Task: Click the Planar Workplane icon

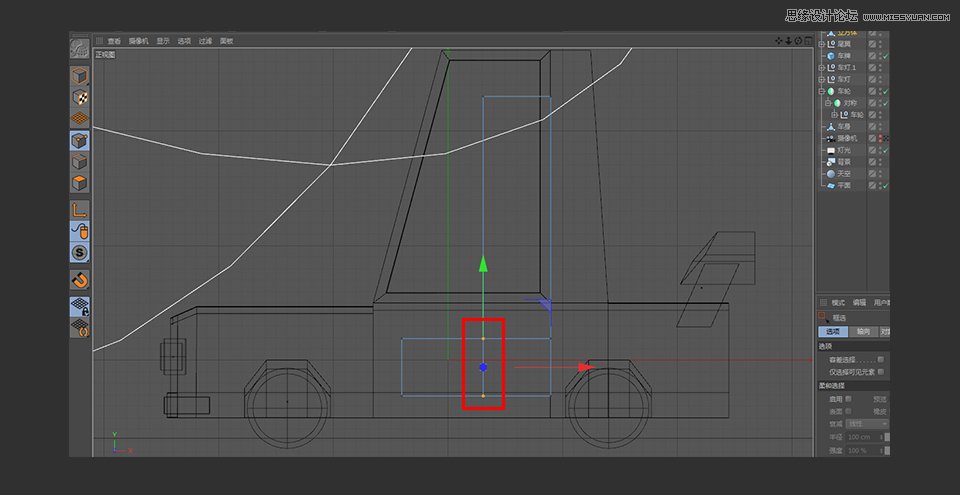Action: pos(80,327)
